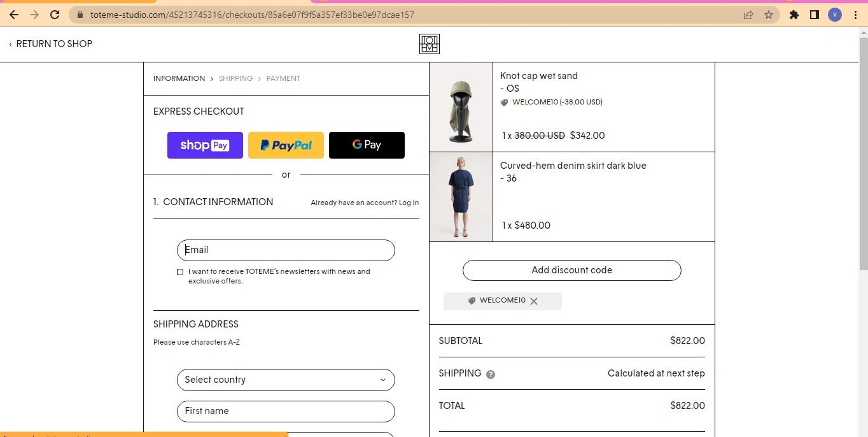Click the Log in link
Image resolution: width=868 pixels, height=437 pixels.
coord(409,203)
